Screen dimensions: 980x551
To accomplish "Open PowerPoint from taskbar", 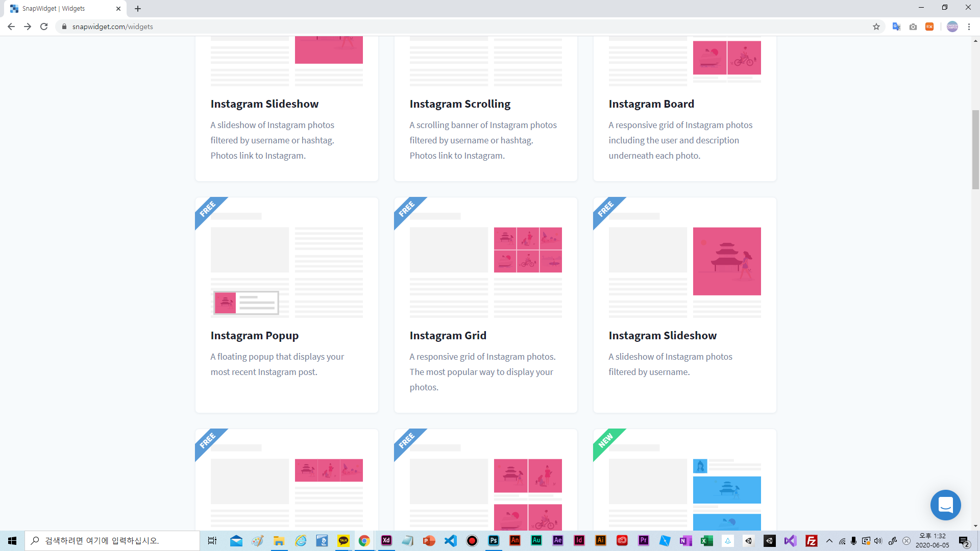I will 429,541.
